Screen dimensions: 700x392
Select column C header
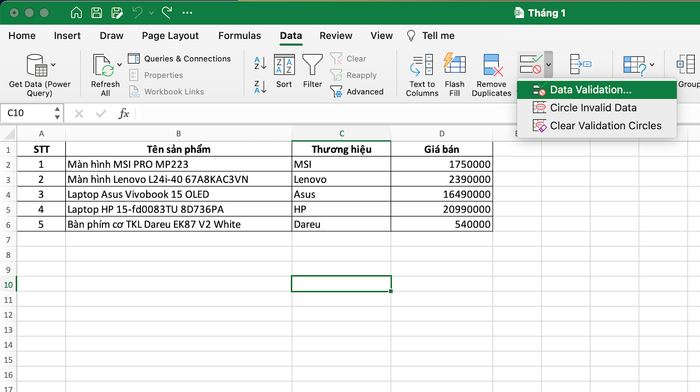coord(342,133)
